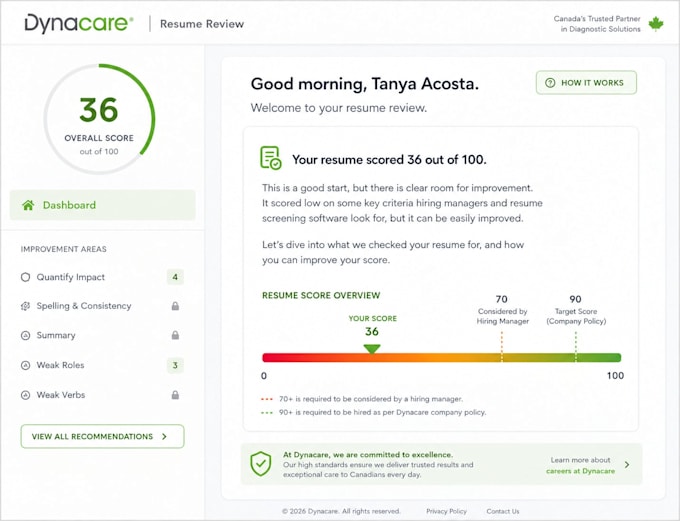The width and height of the screenshot is (680, 521).
Task: Click the question mark icon in How It Works
Action: tap(550, 82)
